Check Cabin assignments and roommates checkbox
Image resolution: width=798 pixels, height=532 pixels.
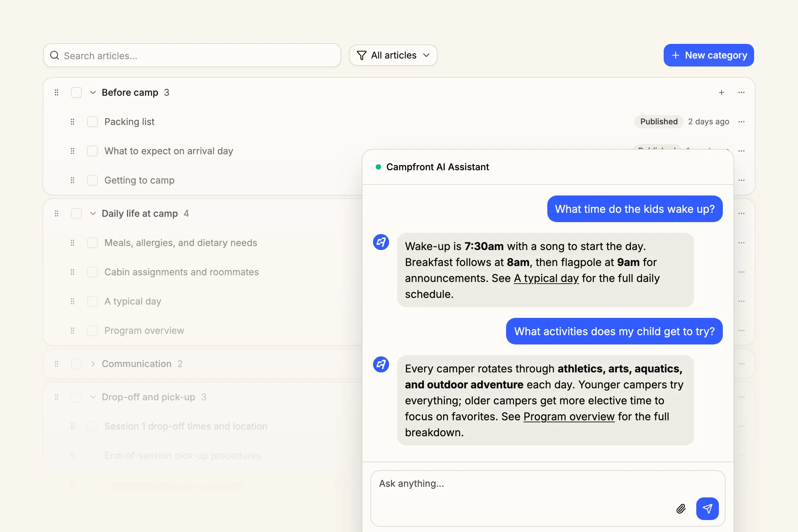[92, 272]
